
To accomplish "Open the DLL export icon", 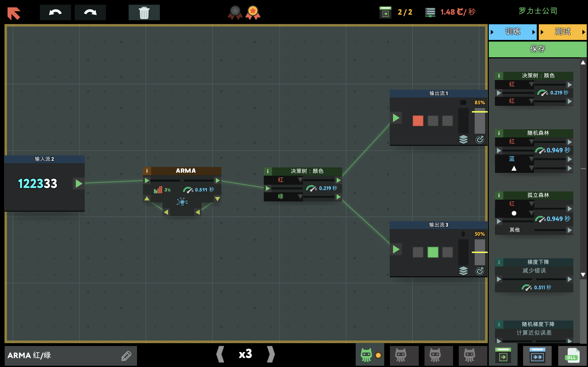I will 572,356.
